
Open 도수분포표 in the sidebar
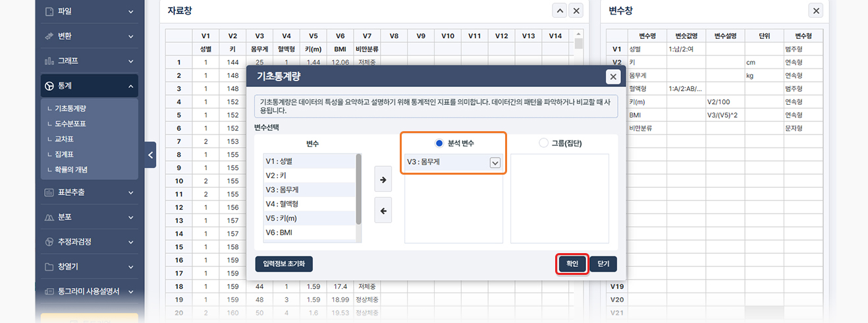tap(71, 124)
